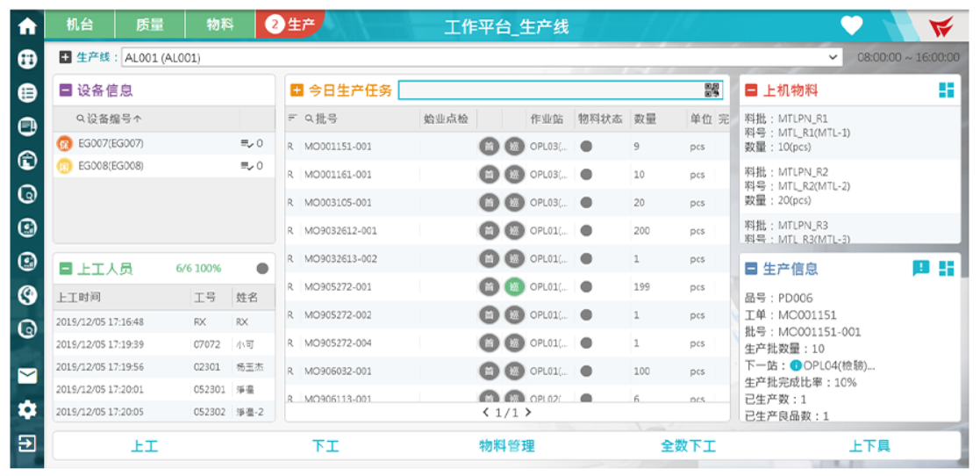Click the green status icon for MO905272-001

point(514,286)
